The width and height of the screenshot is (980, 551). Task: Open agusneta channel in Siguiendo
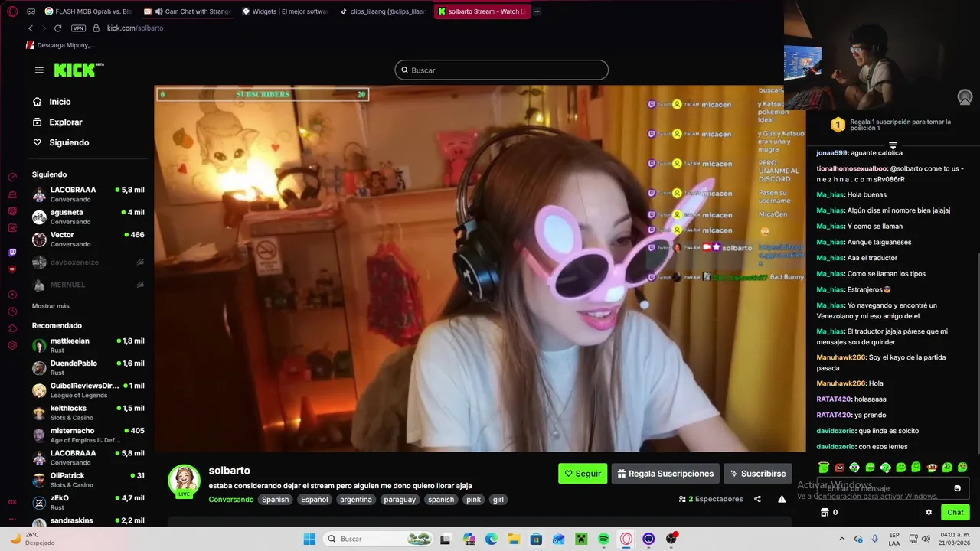[x=88, y=217]
